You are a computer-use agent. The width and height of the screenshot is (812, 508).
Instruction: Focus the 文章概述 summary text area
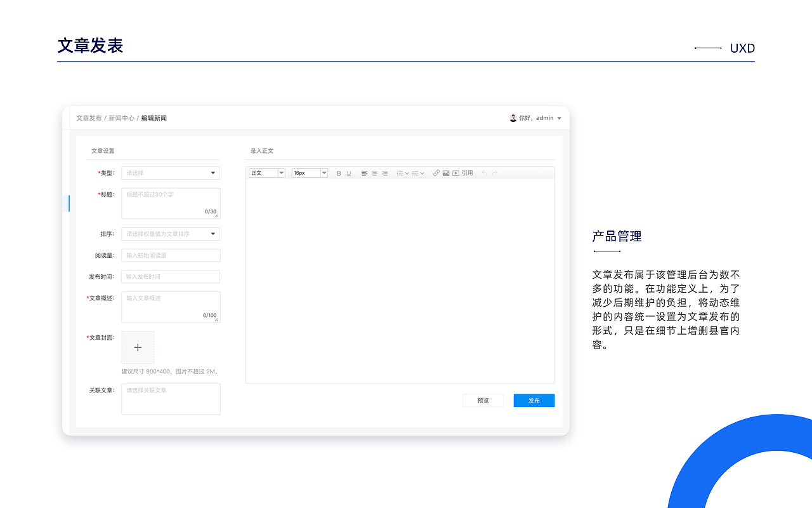(171, 307)
